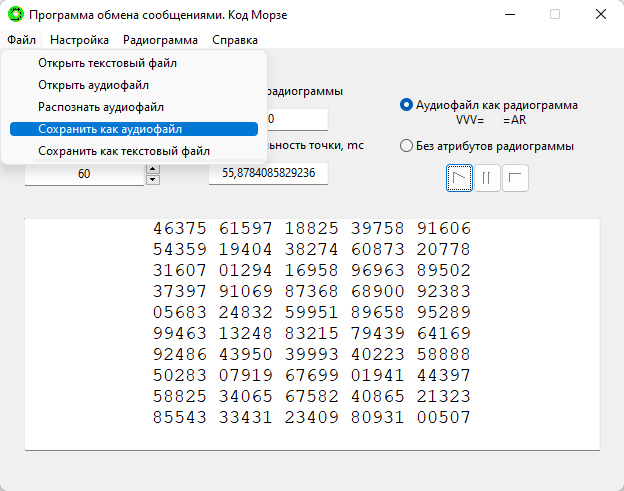
Task: Click the speed field showing 60
Action: (x=84, y=174)
